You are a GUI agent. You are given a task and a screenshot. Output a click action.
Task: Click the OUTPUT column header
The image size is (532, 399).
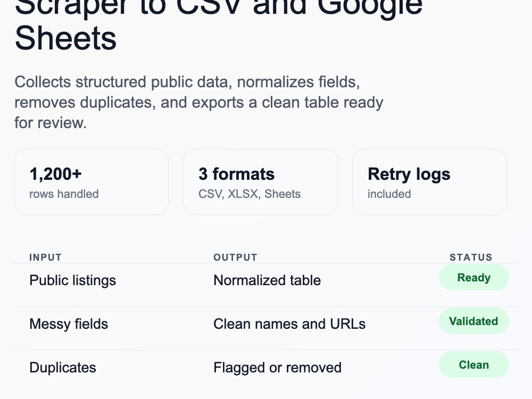pyautogui.click(x=235, y=257)
